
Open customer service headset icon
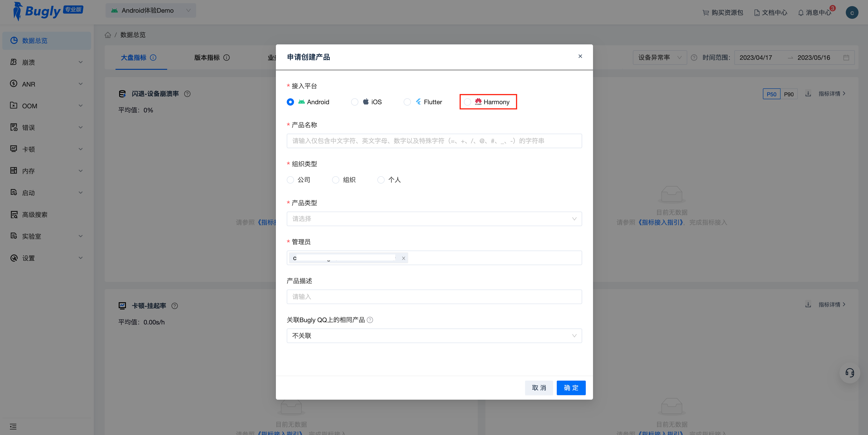(850, 373)
